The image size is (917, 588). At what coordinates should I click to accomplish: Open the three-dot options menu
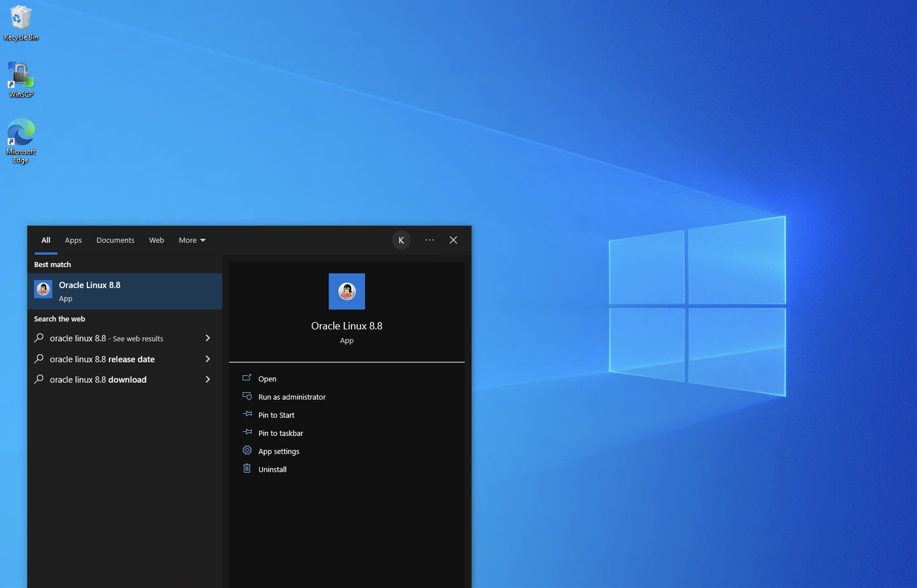(429, 240)
